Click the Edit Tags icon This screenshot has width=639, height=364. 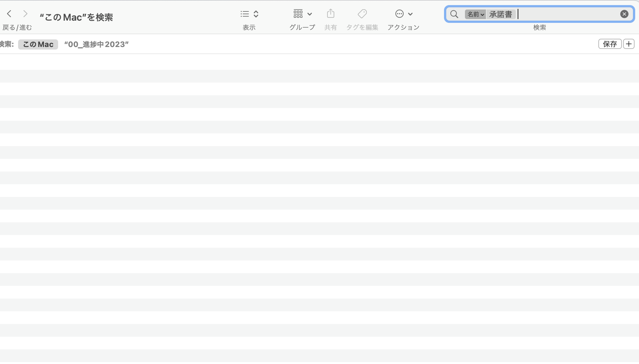362,14
